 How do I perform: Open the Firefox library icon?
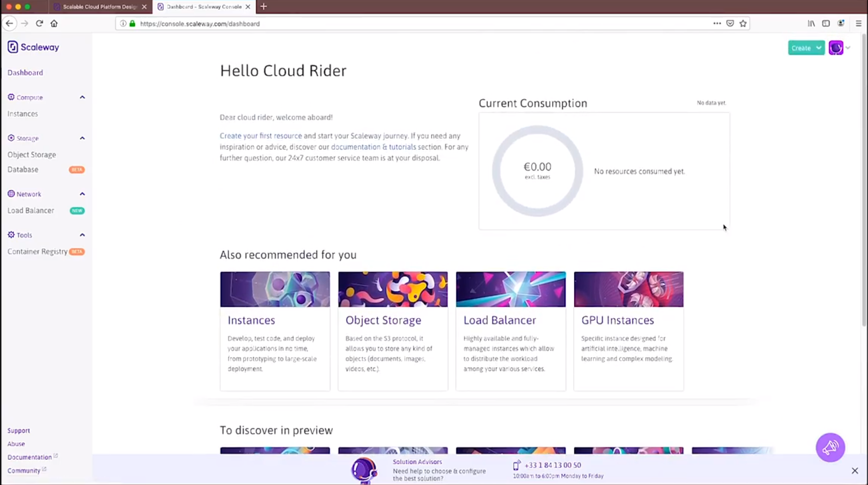811,24
